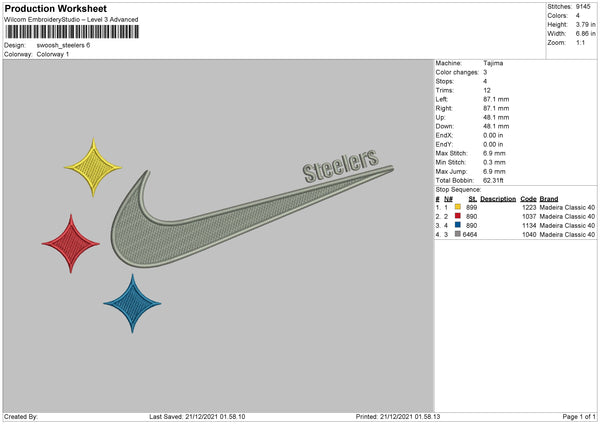Image resolution: width=600 pixels, height=424 pixels.
Task: Click the Production Worksheet title
Action: (55, 8)
